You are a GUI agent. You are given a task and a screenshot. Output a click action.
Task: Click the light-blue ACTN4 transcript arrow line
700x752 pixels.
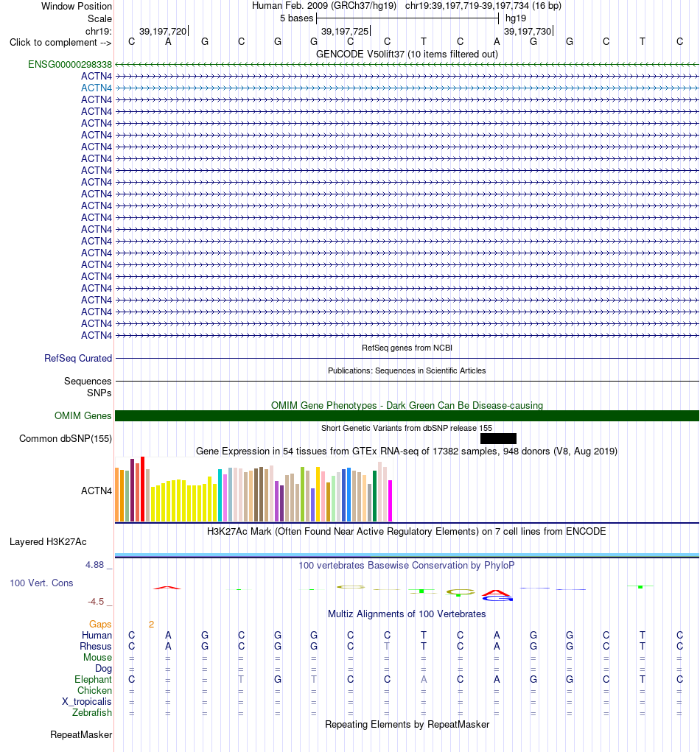[407, 88]
